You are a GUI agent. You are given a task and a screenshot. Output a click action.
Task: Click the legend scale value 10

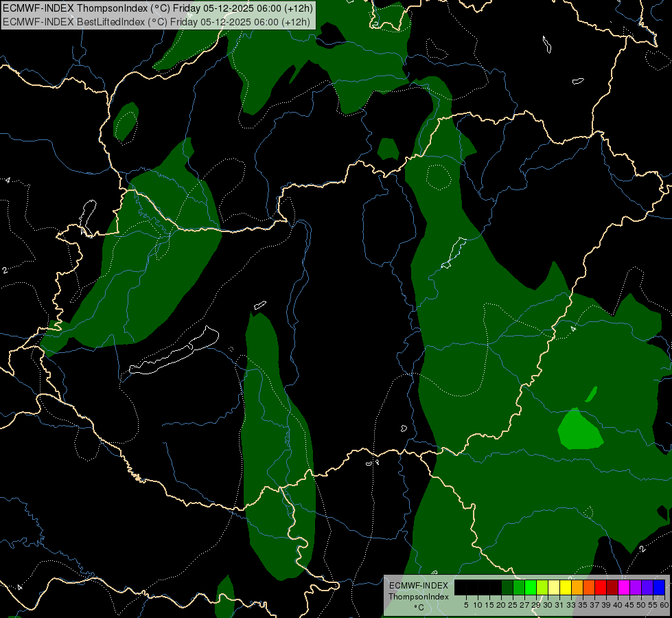pos(478,605)
